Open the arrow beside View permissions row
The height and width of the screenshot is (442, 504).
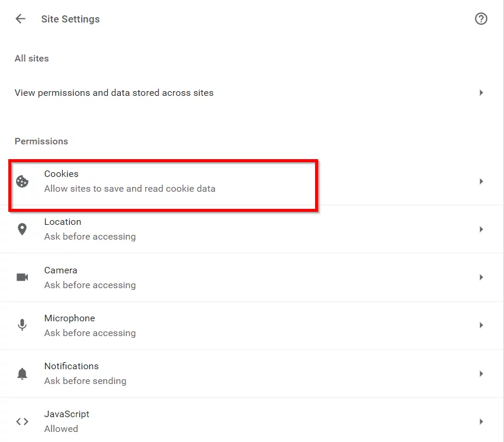tap(481, 93)
